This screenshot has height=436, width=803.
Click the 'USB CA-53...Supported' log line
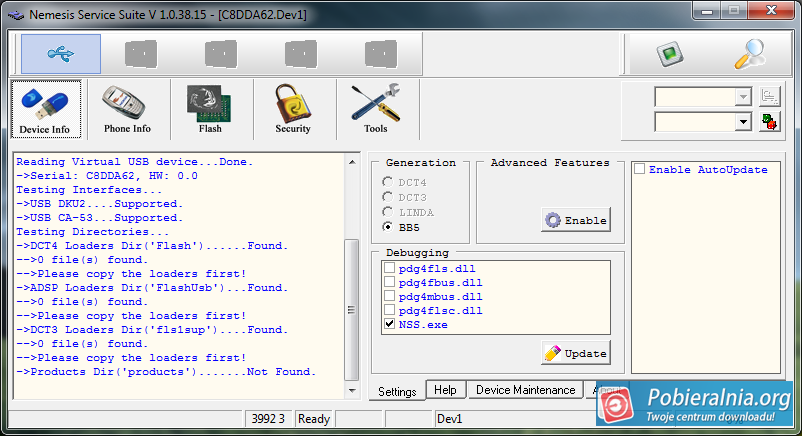point(99,218)
